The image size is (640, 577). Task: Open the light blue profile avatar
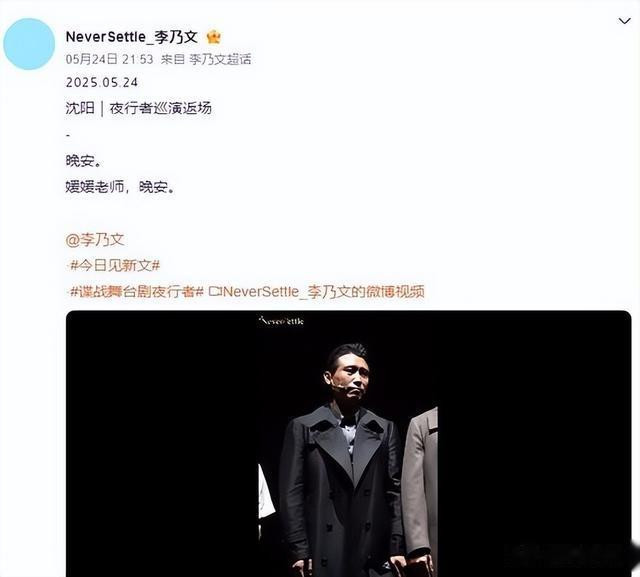tap(29, 44)
